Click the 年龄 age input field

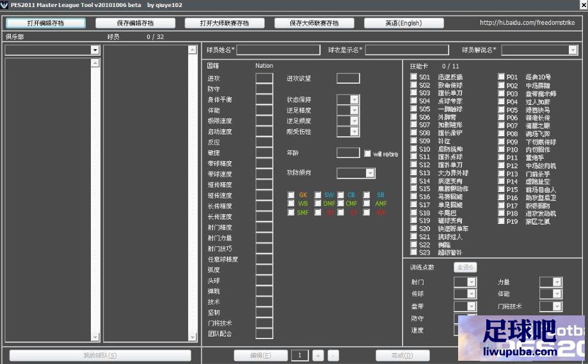pyautogui.click(x=348, y=152)
